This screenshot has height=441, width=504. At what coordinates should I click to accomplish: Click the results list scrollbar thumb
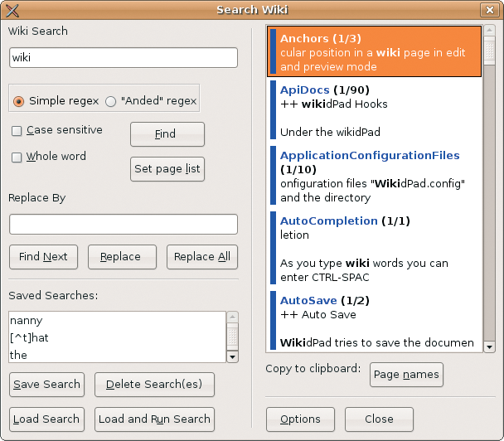(489, 51)
